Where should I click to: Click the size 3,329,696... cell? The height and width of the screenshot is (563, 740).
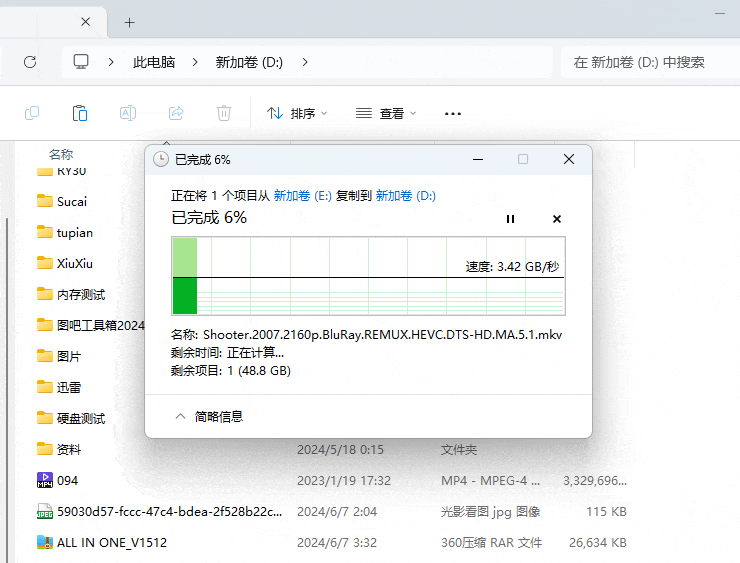595,481
